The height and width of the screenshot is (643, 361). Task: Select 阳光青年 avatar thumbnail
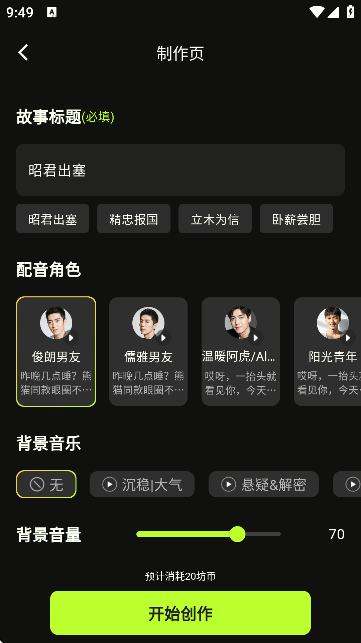coord(333,323)
